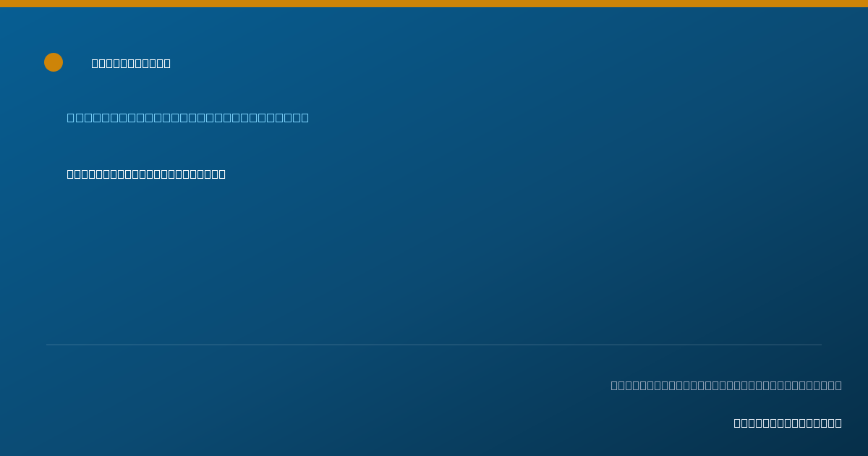
Task: Click first glyph box of white subtitle line
Action: tap(71, 174)
